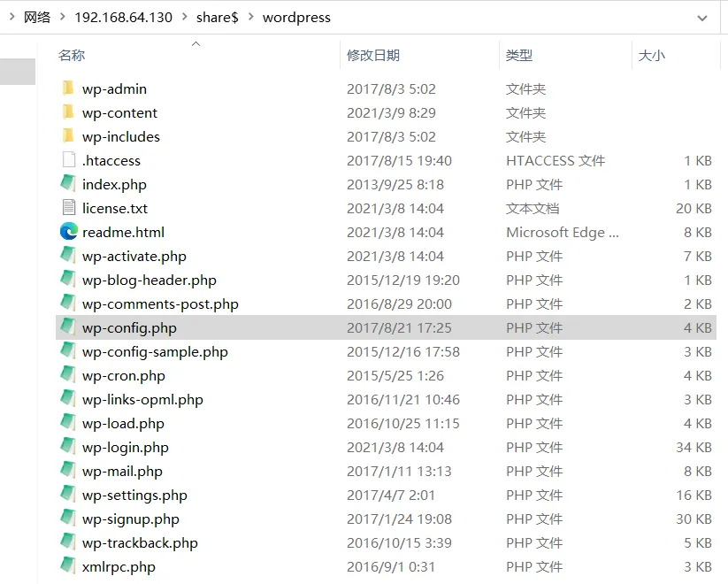Click the wp-login.php file icon
The height and width of the screenshot is (584, 728).
tap(68, 447)
